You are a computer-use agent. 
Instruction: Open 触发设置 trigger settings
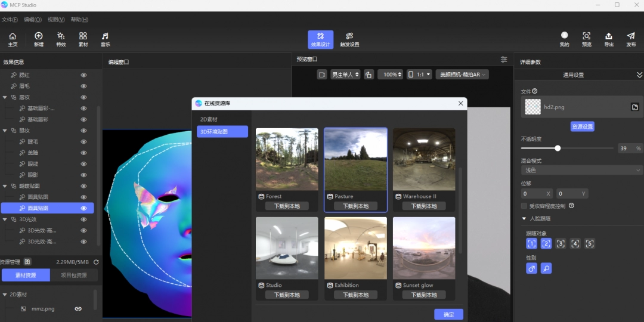[x=349, y=39]
